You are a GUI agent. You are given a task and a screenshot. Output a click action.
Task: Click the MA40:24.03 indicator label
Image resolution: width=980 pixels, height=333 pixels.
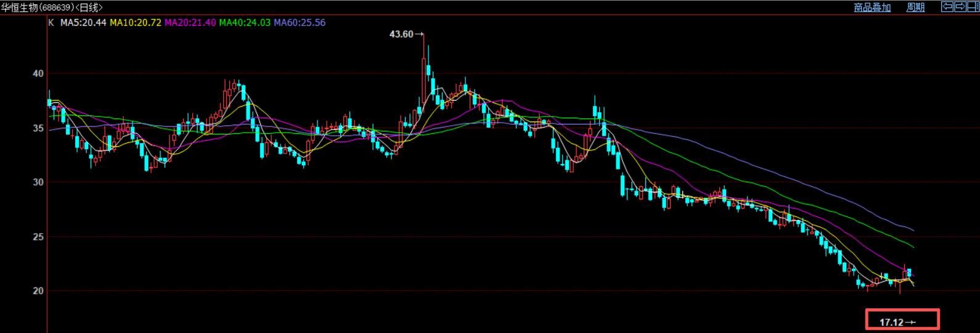point(245,23)
